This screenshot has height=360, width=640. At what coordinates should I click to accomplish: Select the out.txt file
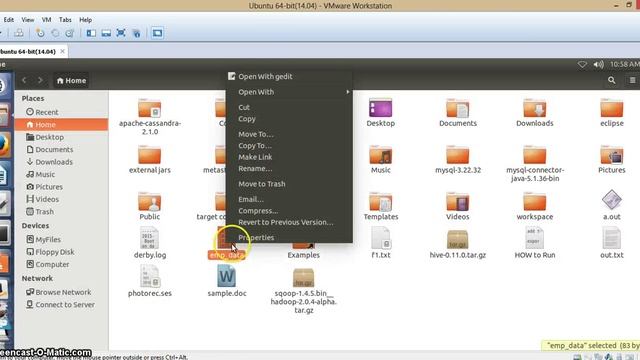(x=611, y=238)
